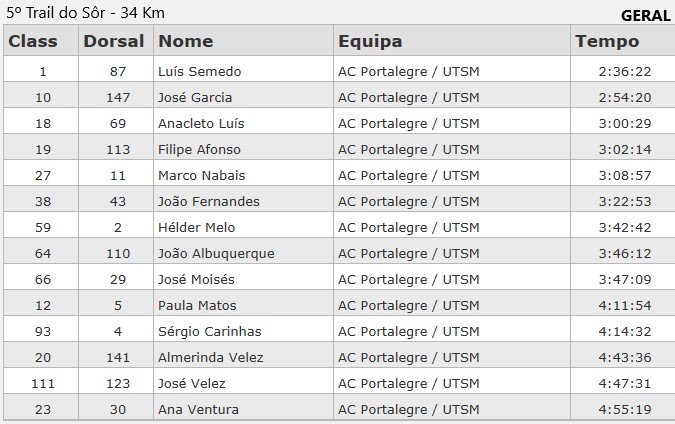Select Hélder Melo's team cell
Screen dimensions: 675x424
[x=409, y=227]
